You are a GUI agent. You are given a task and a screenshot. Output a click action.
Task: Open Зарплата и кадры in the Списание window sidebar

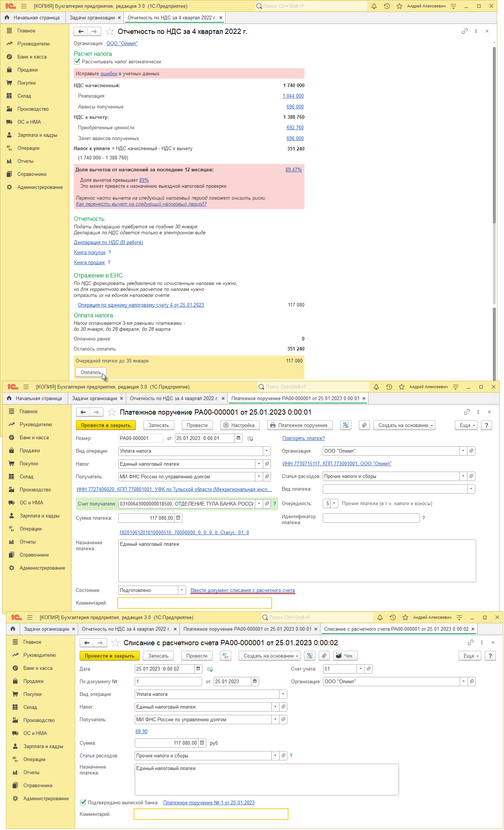pos(43,747)
